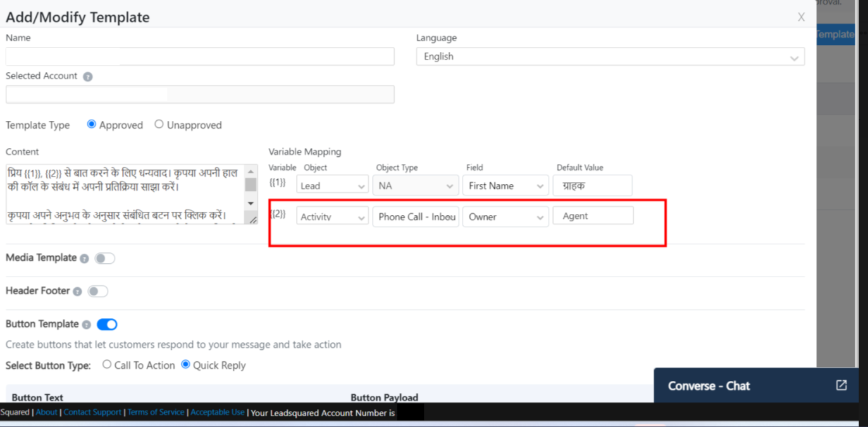Screen dimensions: 868x427
Task: Click the Name input field
Action: pos(200,56)
